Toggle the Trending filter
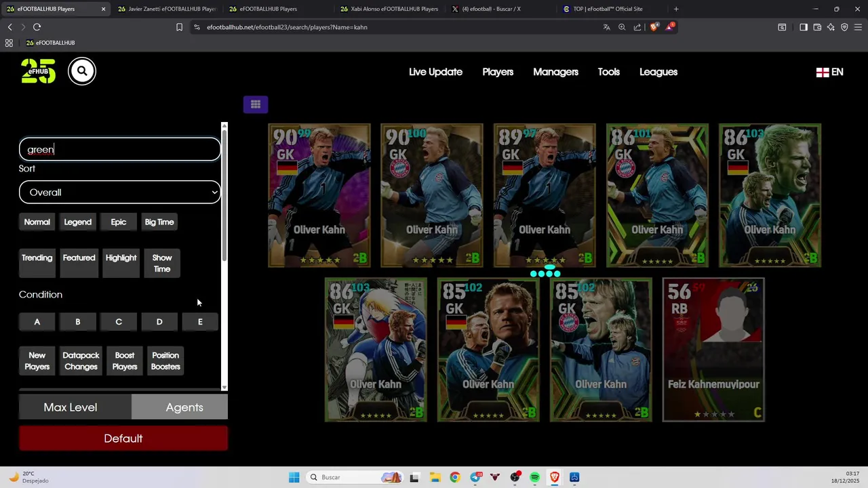 coord(37,264)
